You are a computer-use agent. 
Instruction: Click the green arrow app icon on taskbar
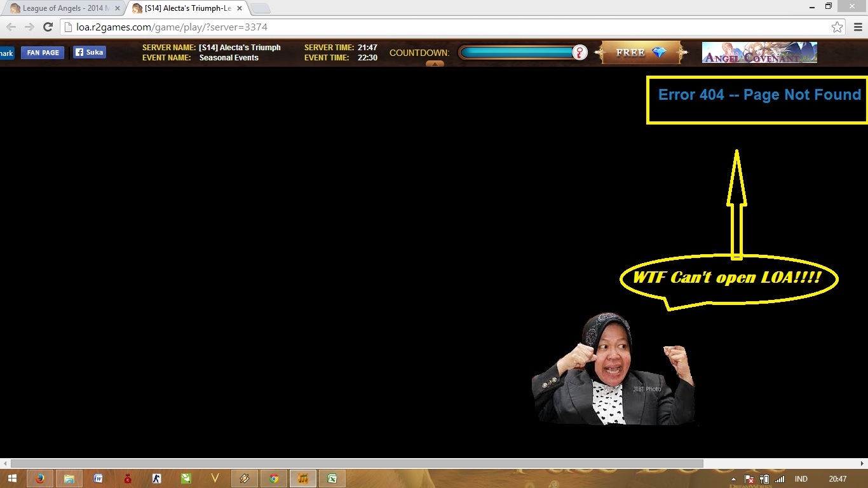pos(186,478)
